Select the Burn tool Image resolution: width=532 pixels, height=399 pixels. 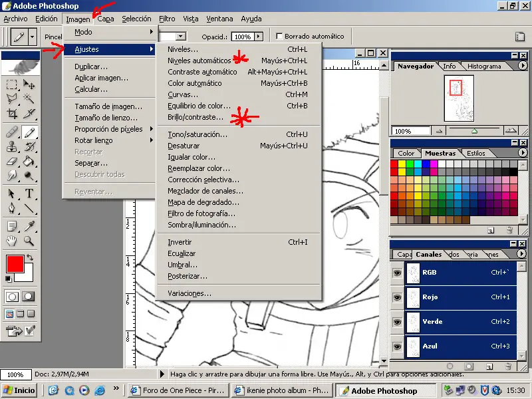click(29, 176)
